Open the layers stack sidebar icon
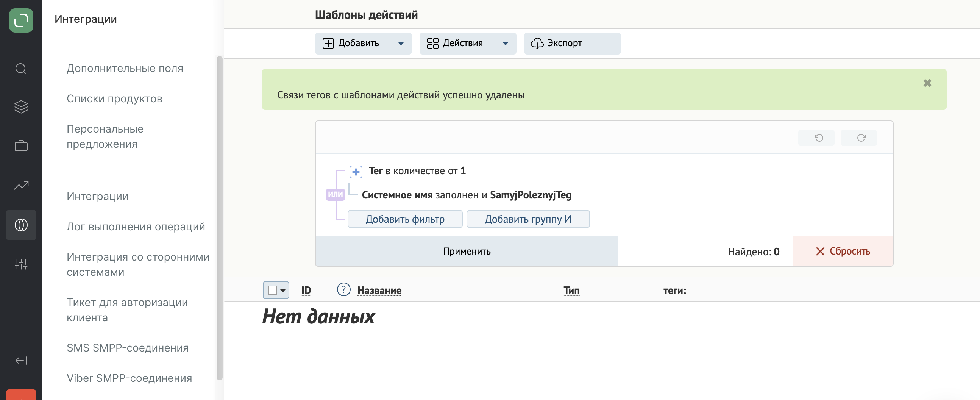The height and width of the screenshot is (400, 980). 21,107
